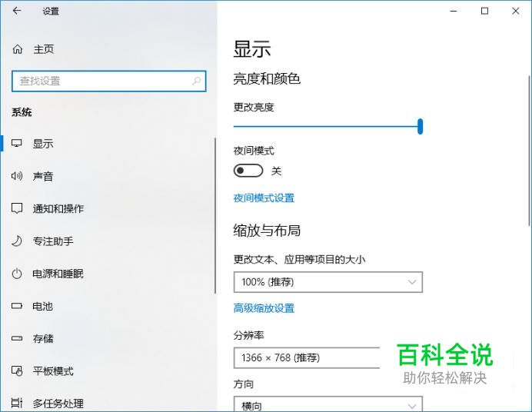Open the 高级缩放设置 link
Viewport: 532px width, 412px height.
264,308
